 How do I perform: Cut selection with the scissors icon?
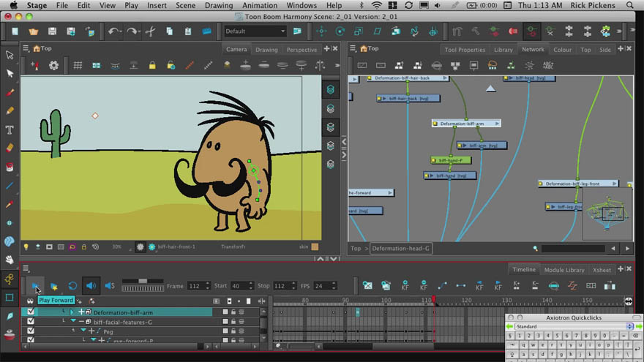click(150, 31)
